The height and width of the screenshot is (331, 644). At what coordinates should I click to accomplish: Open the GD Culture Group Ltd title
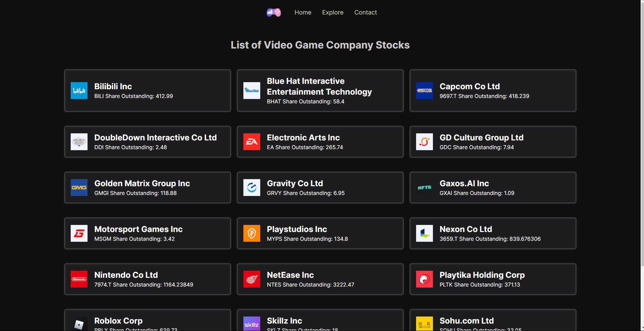(x=481, y=138)
